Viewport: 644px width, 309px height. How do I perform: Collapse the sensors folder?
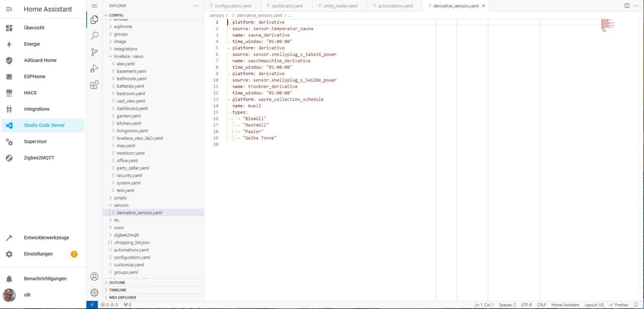[x=121, y=205]
